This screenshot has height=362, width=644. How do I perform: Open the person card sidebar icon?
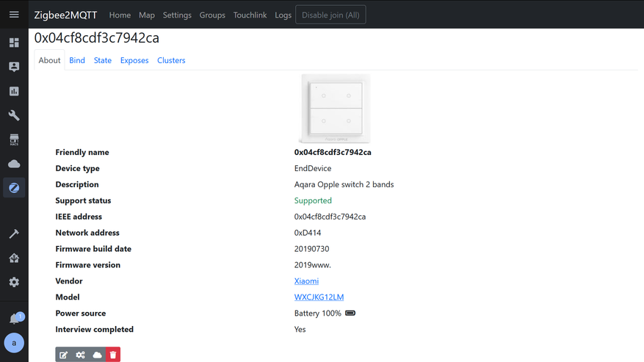click(14, 67)
